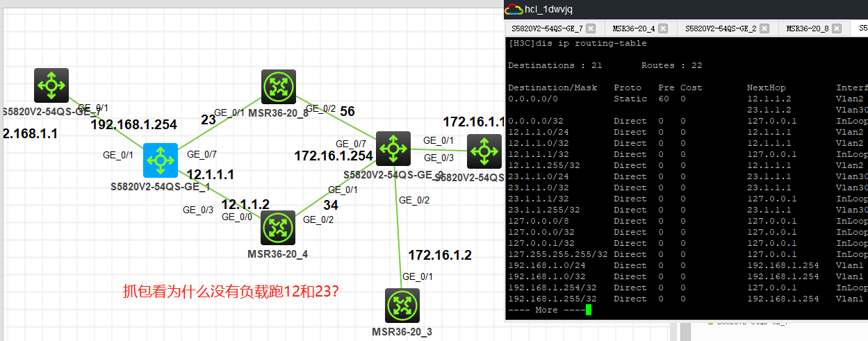Click the 'Routes : 22' terminal text
The width and height of the screenshot is (868, 341).
672,65
